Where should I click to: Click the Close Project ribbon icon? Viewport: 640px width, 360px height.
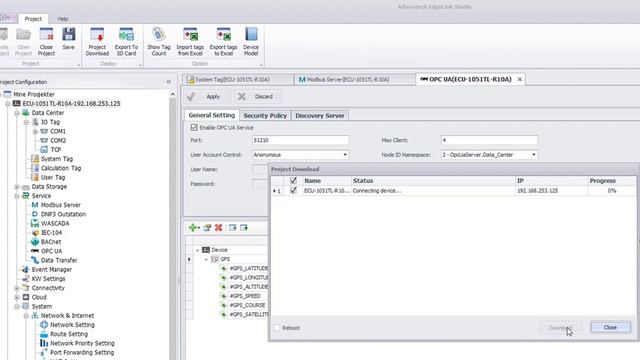(x=46, y=42)
